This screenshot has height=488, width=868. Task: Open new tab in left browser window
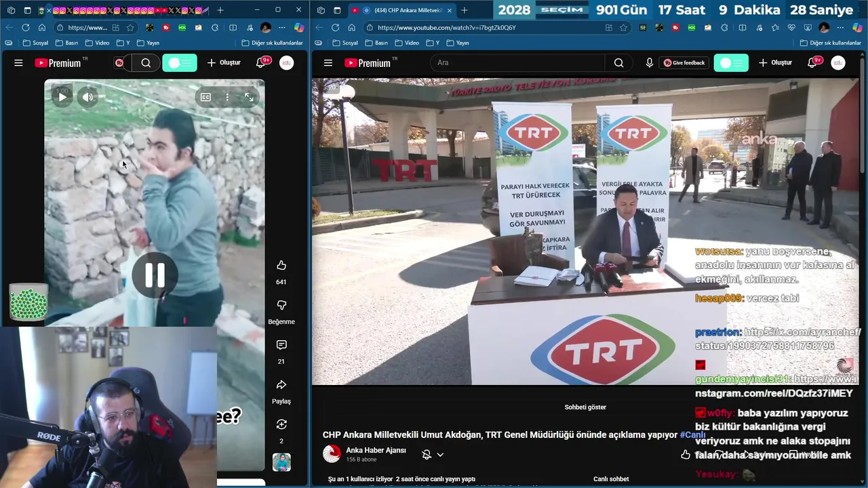(x=220, y=10)
